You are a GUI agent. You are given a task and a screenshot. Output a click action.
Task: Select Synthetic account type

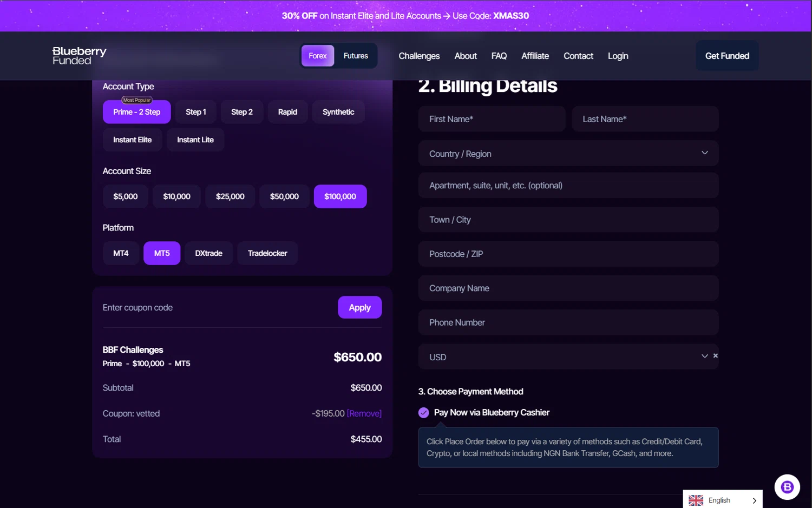point(338,112)
